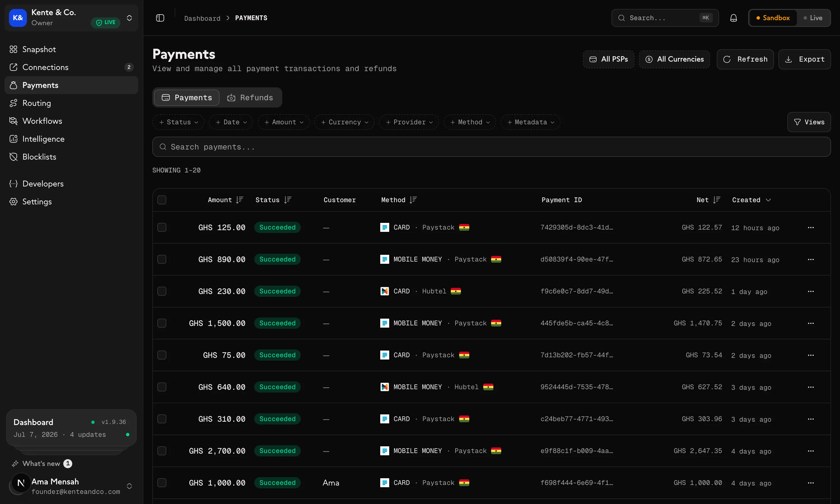Expand the Metadata filter
This screenshot has height=504, width=840.
click(531, 122)
